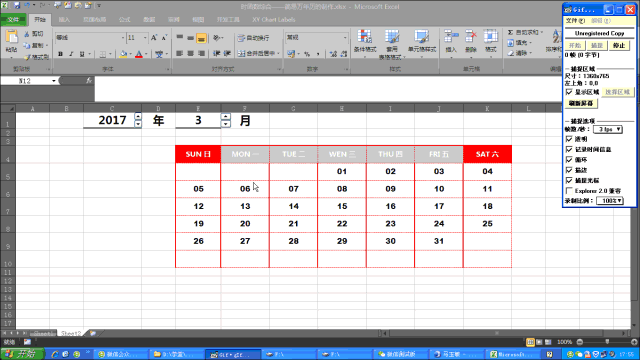Enable the Explorer 2.0 compatibility checkbox
Viewport: 640px width, 360px height.
click(x=569, y=191)
